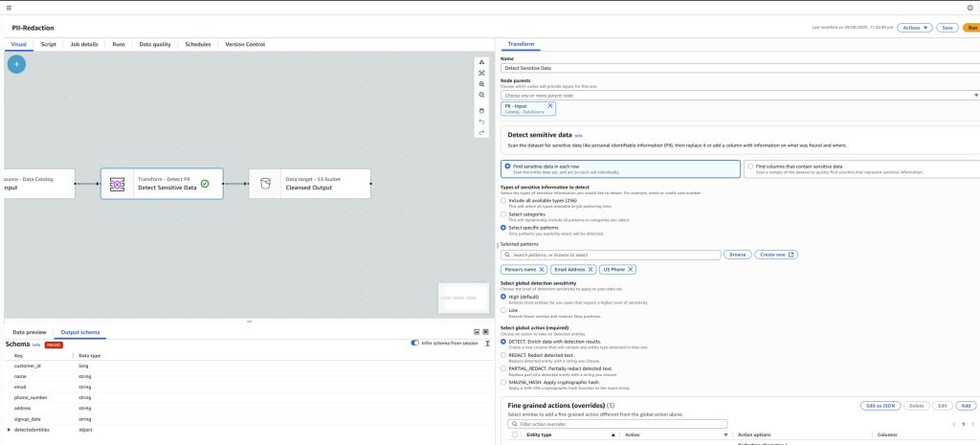
Task: Open the Actions dropdown menu
Action: coord(914,28)
